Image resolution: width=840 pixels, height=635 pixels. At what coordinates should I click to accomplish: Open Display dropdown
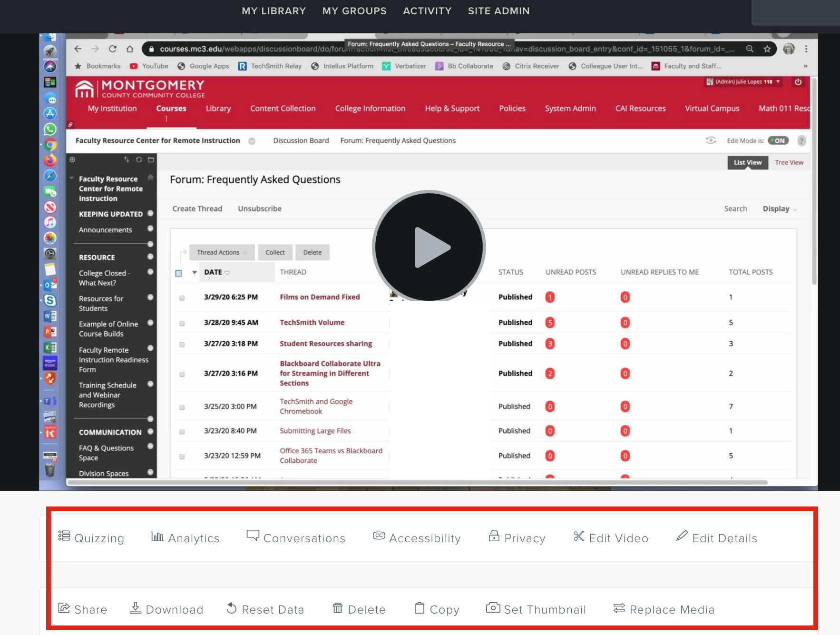pos(780,208)
